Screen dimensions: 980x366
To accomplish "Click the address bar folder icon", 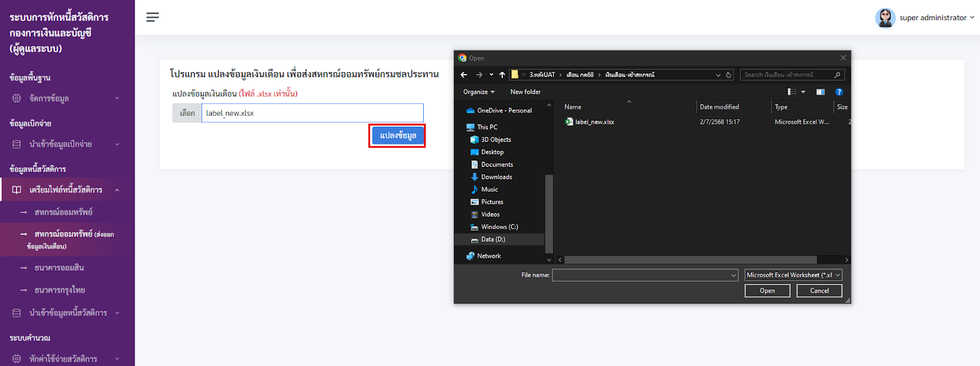I will tap(515, 75).
